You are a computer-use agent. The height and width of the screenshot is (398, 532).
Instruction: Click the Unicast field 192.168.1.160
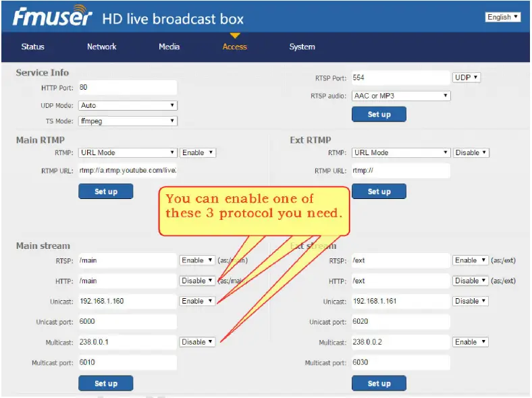click(x=128, y=301)
